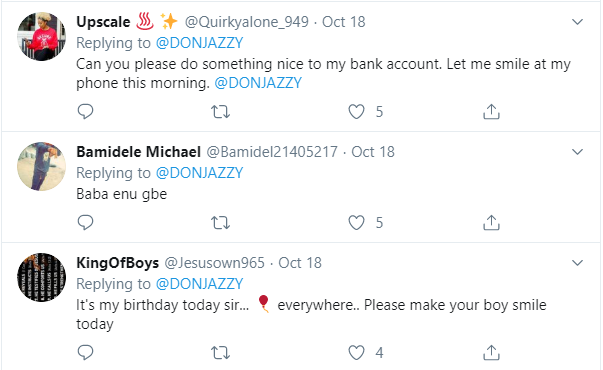Open more options chevron on Upscale's tweet
This screenshot has height=370, width=603.
point(577,22)
